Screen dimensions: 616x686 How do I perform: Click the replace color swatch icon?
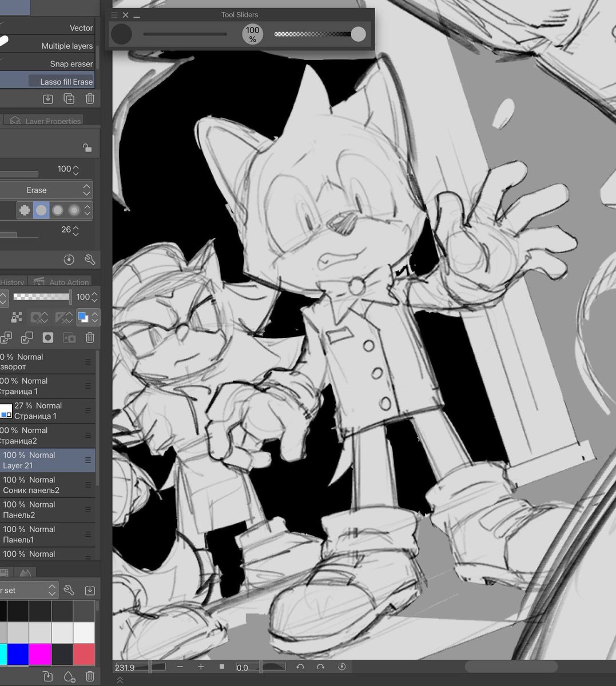pos(48,677)
